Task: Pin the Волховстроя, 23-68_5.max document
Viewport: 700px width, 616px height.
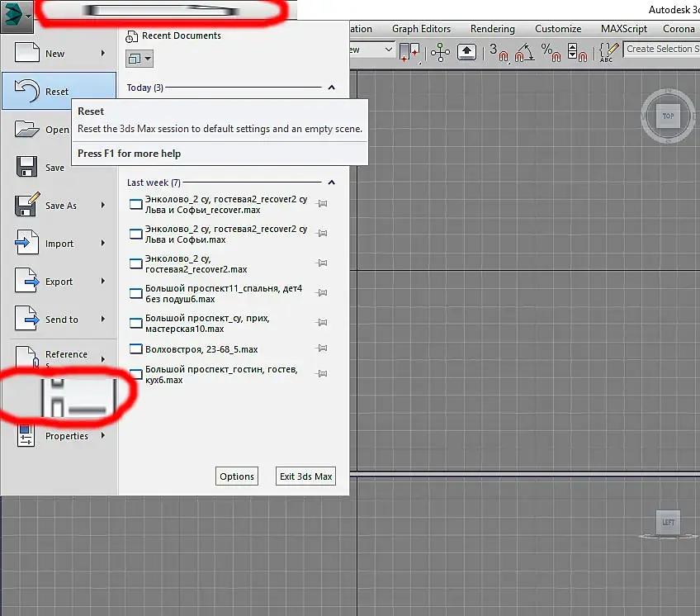Action: point(322,348)
